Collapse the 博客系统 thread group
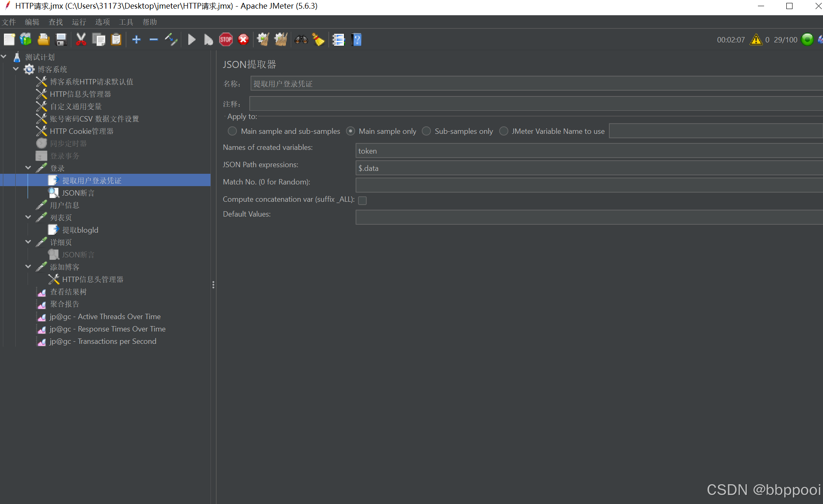823x504 pixels. point(16,69)
